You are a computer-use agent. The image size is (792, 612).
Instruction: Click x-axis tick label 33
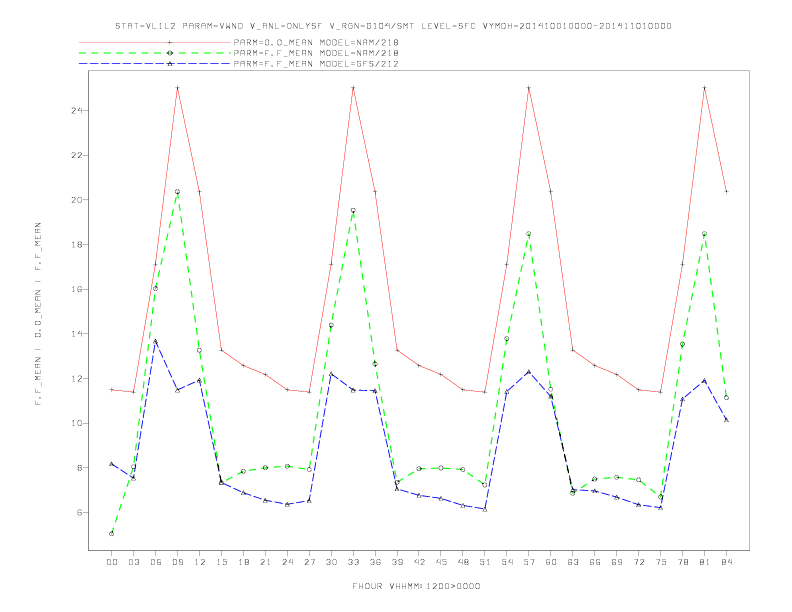coord(353,562)
